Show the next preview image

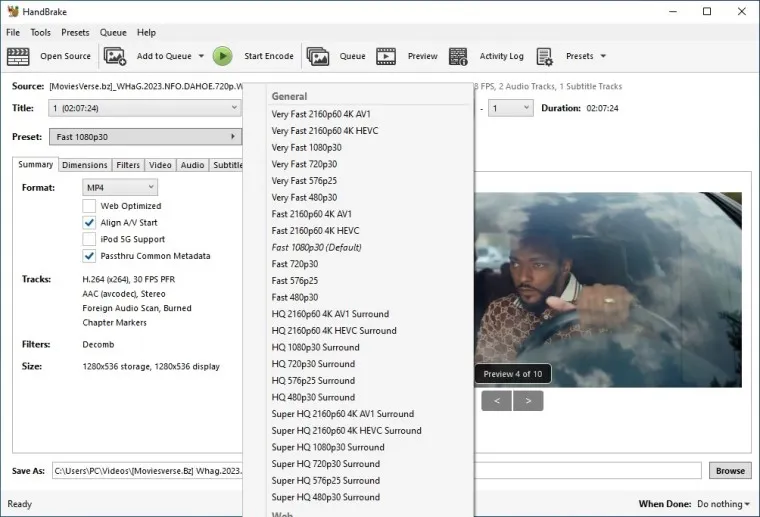click(528, 401)
